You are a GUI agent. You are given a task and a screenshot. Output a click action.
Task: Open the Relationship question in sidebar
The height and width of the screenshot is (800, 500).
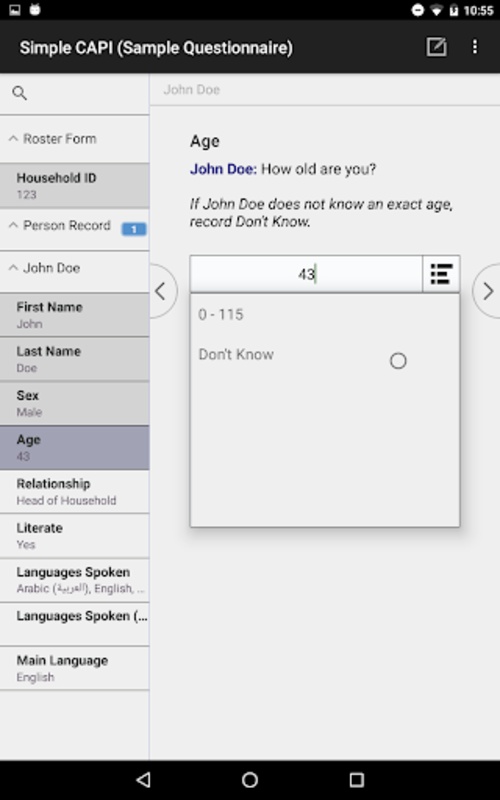coord(74,491)
